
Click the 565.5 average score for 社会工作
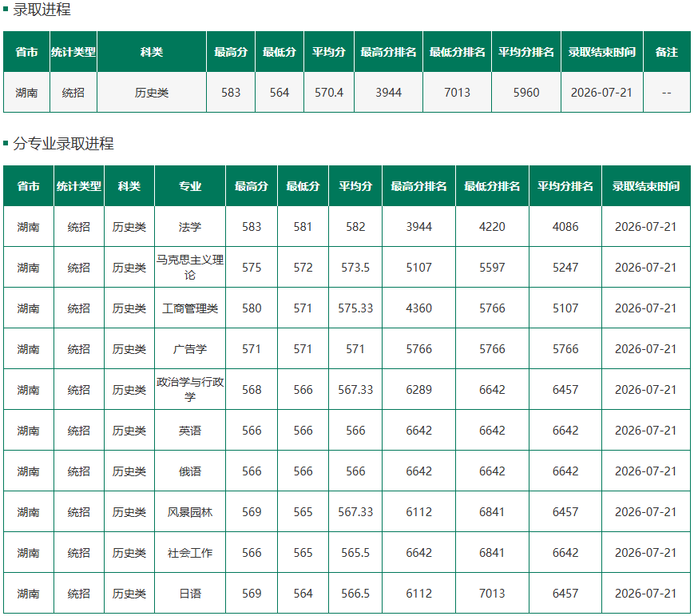coord(355,553)
